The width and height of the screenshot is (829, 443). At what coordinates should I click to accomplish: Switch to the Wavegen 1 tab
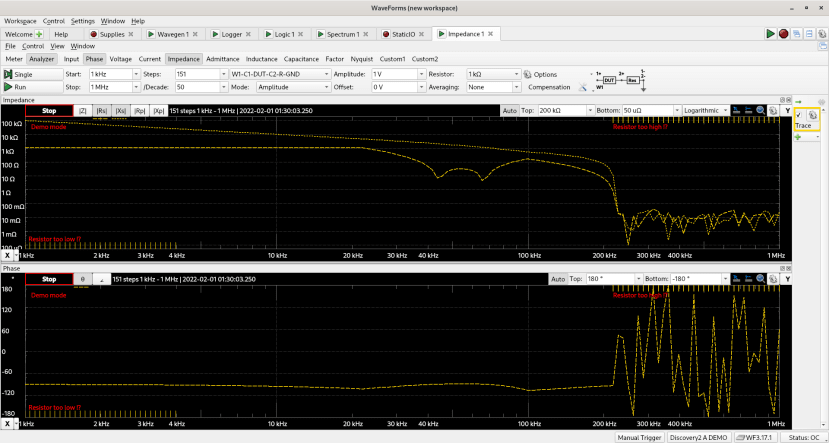173,34
